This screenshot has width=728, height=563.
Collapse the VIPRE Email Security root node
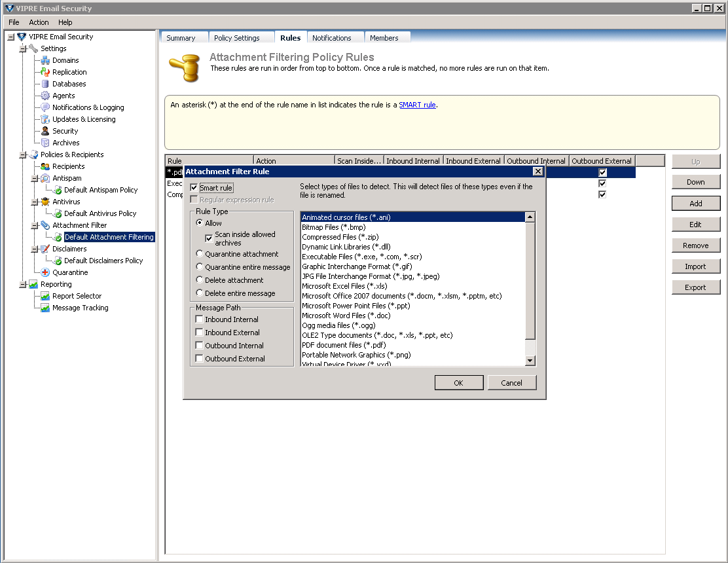pyautogui.click(x=10, y=37)
